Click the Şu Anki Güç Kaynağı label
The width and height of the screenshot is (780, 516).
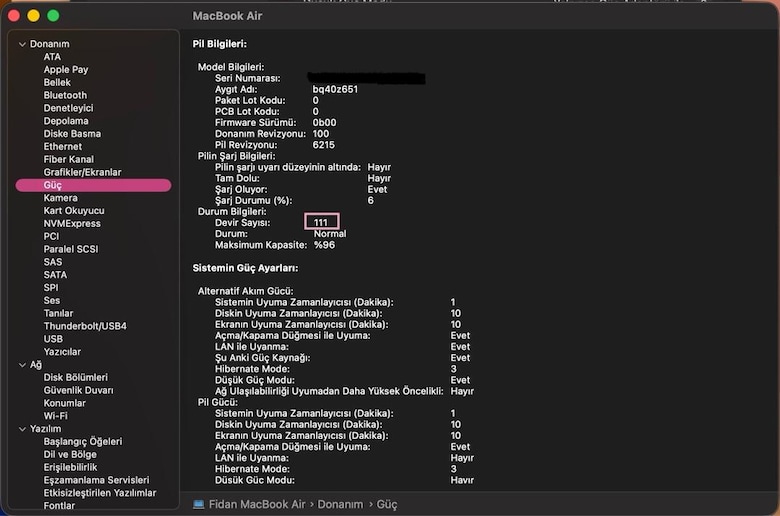[263, 358]
